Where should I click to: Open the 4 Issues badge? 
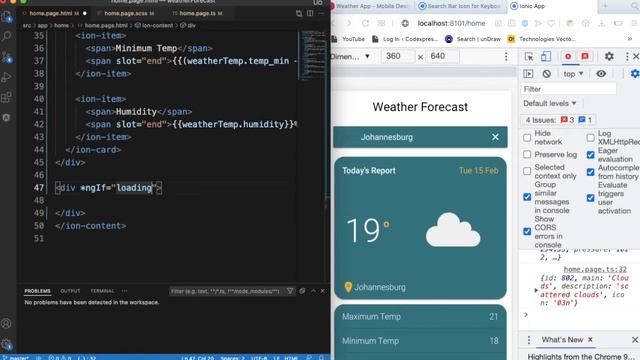click(558, 120)
